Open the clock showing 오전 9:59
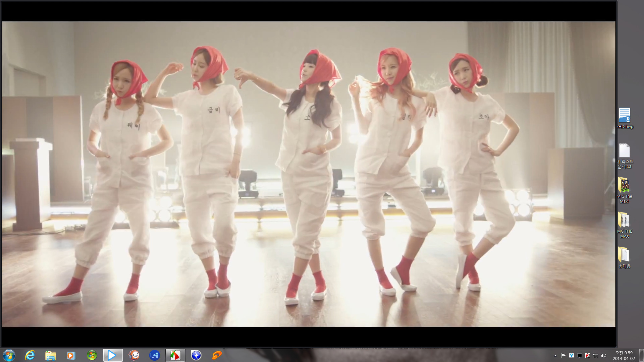Viewport: 644px width, 362px height. coord(624,356)
